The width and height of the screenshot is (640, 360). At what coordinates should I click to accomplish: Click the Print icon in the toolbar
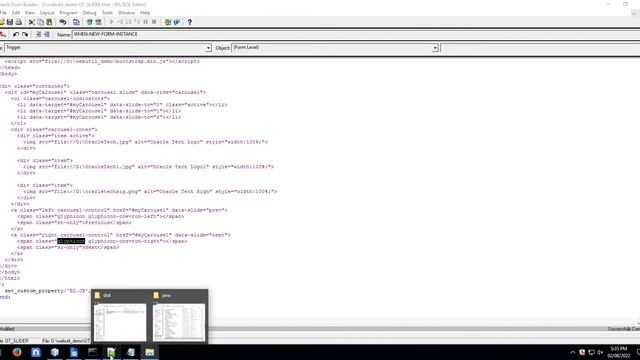click(18, 22)
